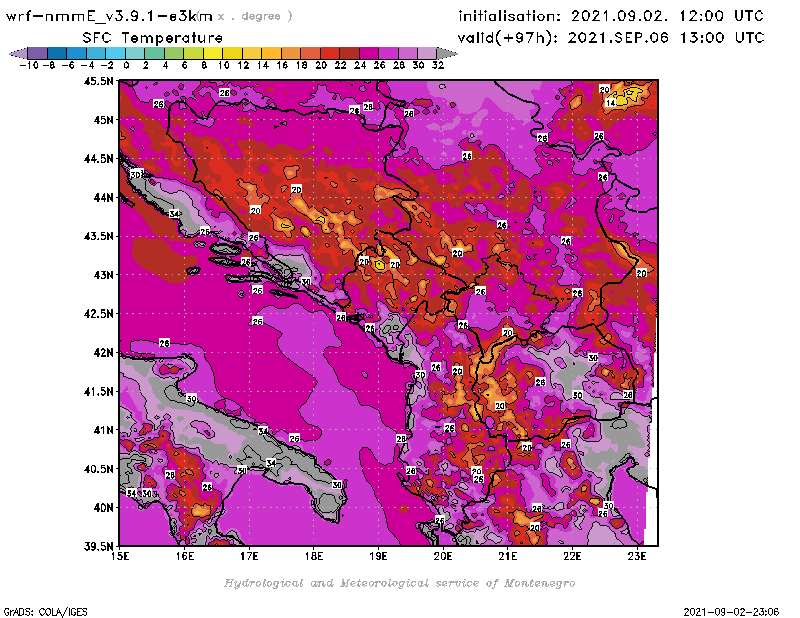
Task: Click the '2021-09-02-23:06' timestamp
Action: [731, 612]
